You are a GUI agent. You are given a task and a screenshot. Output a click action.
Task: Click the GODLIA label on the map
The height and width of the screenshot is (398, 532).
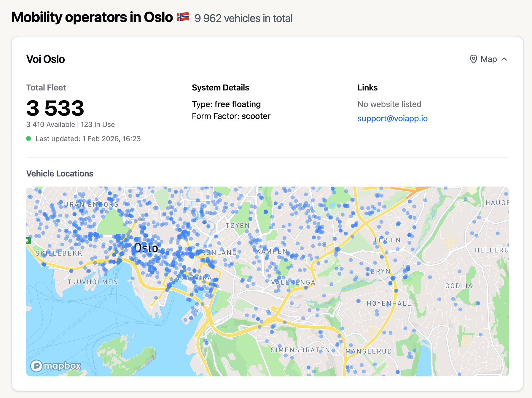click(x=459, y=286)
